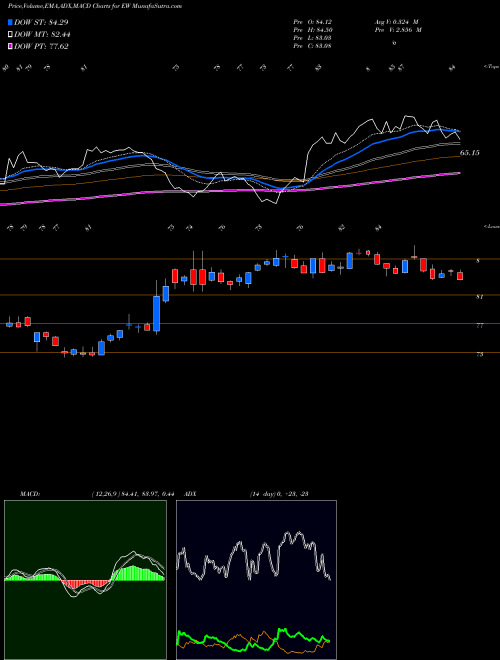The height and width of the screenshot is (660, 500).
Task: Click the Pre C: 83.08 value
Action: point(313,46)
